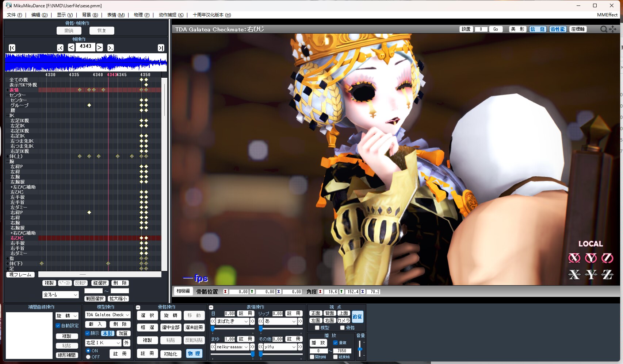Go to previous keyframe (.<)
623x364 pixels.
click(x=60, y=48)
